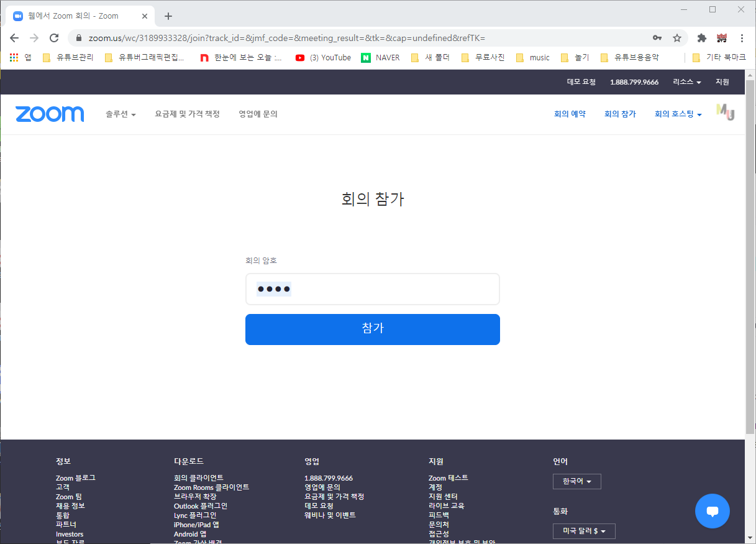The width and height of the screenshot is (756, 544).
Task: Open the 한국어 language dropdown
Action: click(x=577, y=481)
